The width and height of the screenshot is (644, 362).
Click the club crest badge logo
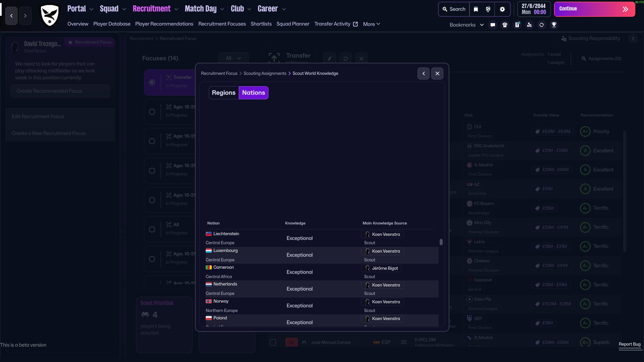tap(50, 15)
